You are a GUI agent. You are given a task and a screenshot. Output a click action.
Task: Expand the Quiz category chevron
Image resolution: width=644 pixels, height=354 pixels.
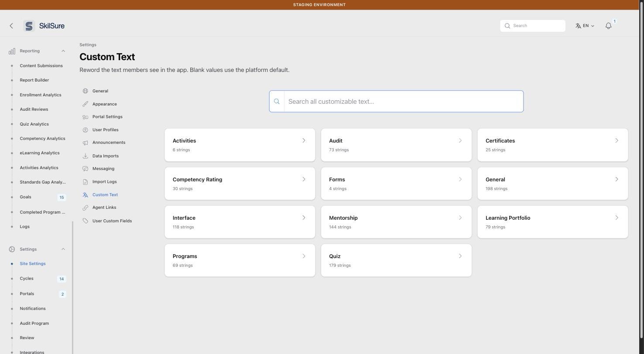pos(460,256)
